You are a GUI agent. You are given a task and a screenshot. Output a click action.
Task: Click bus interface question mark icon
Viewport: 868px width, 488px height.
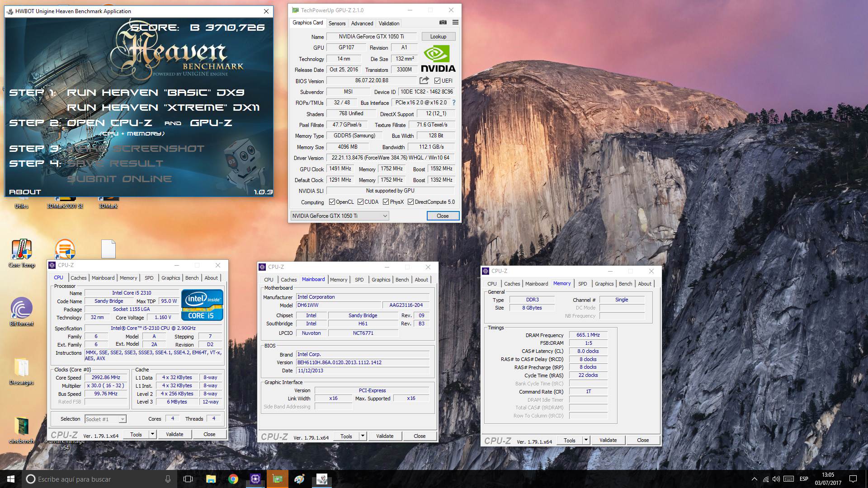(x=454, y=103)
